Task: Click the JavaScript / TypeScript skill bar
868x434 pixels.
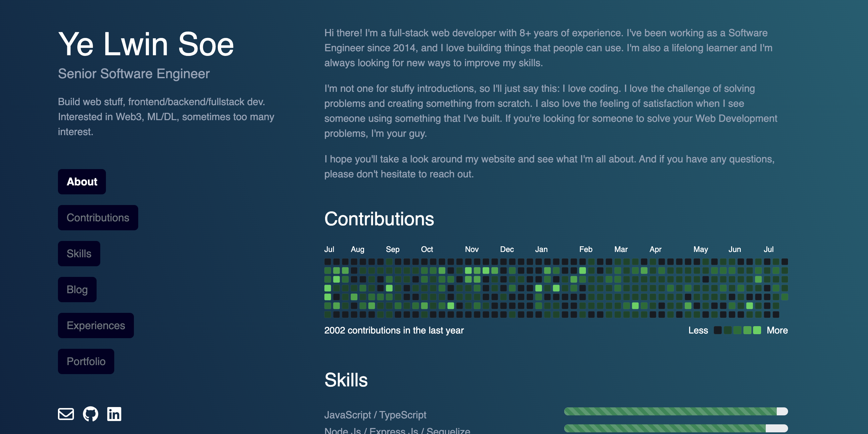Action: coord(675,411)
